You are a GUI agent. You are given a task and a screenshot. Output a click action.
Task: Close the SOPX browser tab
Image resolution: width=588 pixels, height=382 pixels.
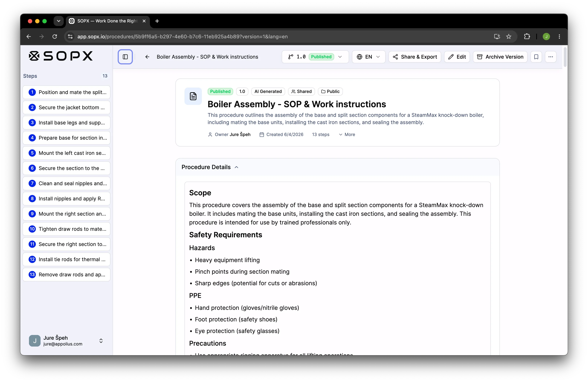tap(144, 21)
